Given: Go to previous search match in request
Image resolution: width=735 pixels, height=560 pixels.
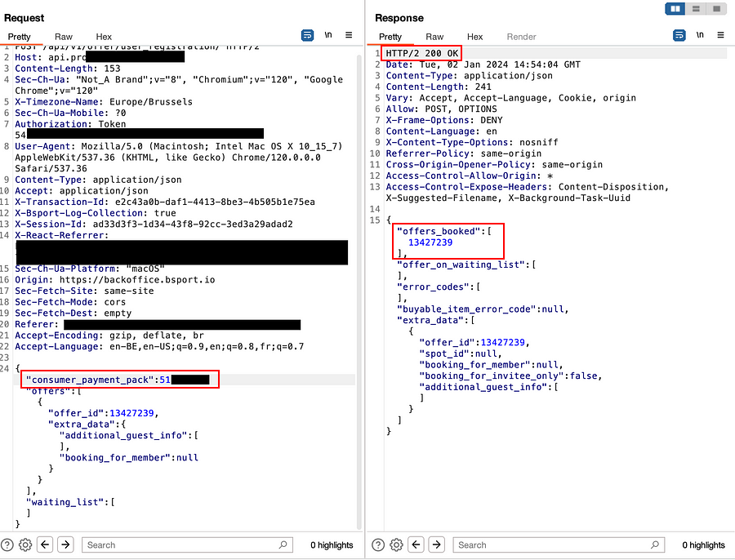Looking at the screenshot, I should click(46, 544).
